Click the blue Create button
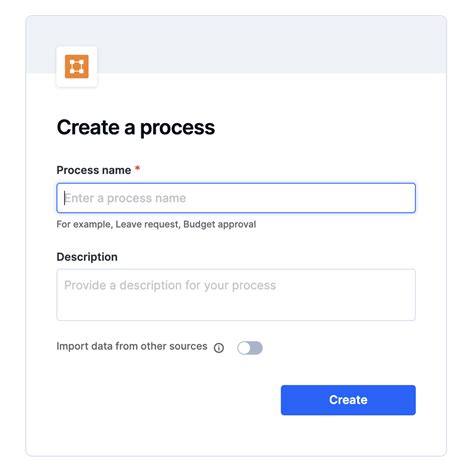Image resolution: width=474 pixels, height=476 pixels. click(348, 400)
